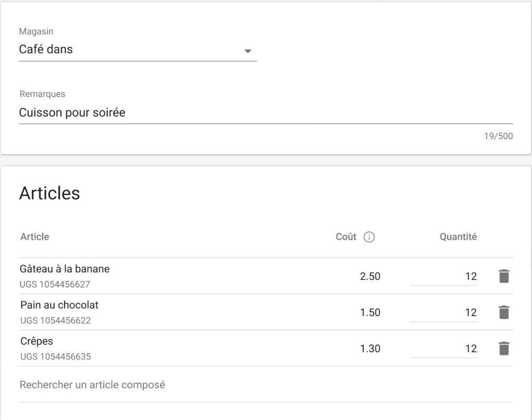532x420 pixels.
Task: Open the Pain au chocolat item
Action: (59, 305)
